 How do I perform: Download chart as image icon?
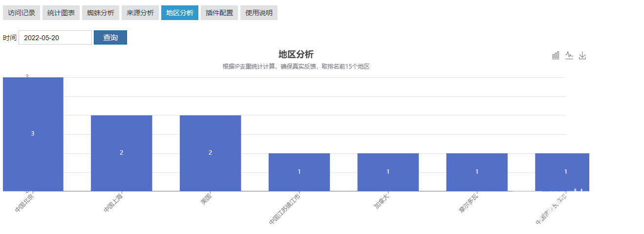[x=582, y=55]
